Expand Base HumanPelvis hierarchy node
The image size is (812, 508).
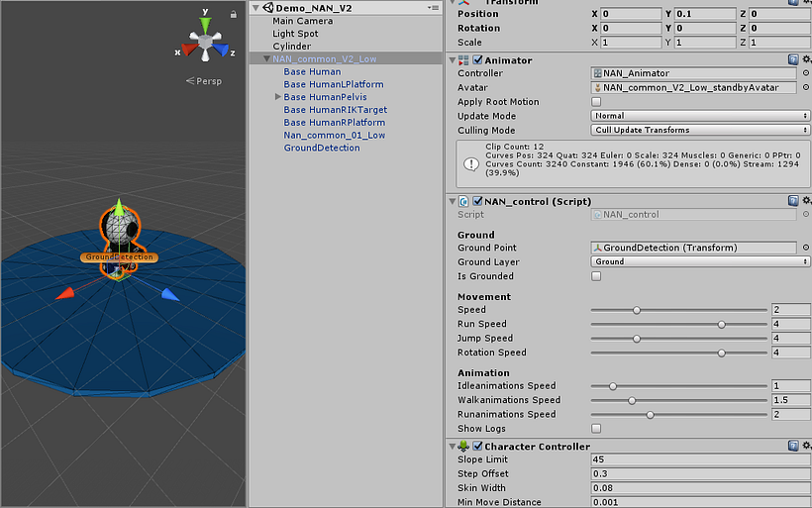click(278, 97)
